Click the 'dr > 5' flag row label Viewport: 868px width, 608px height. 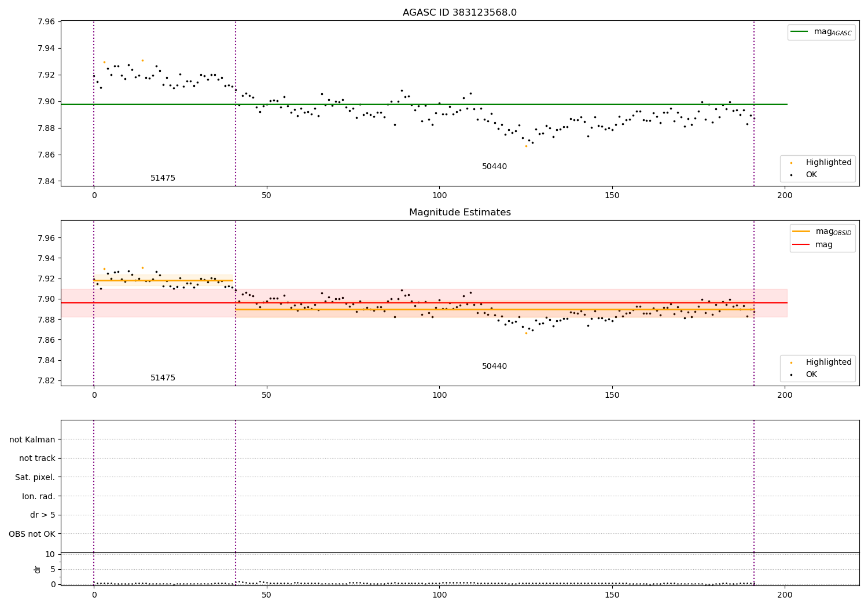pyautogui.click(x=43, y=515)
